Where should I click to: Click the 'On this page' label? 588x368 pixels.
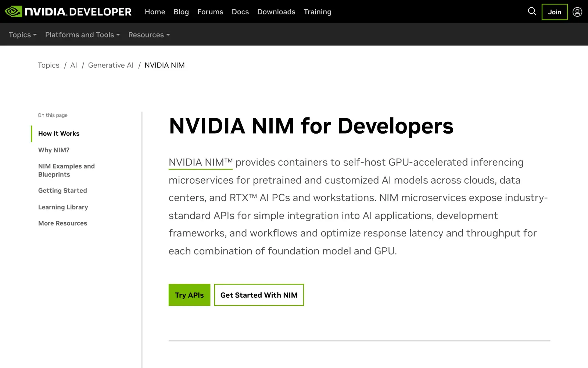pyautogui.click(x=53, y=115)
